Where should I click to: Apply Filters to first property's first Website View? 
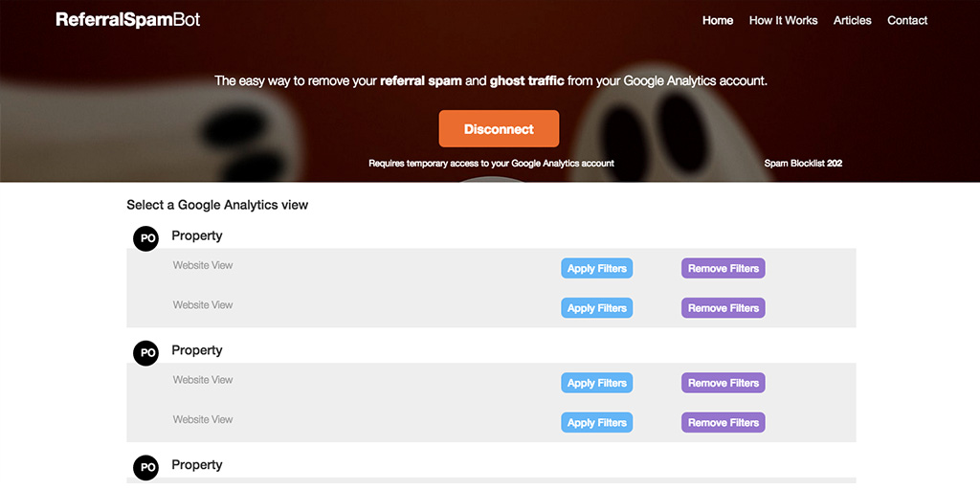[x=597, y=268]
